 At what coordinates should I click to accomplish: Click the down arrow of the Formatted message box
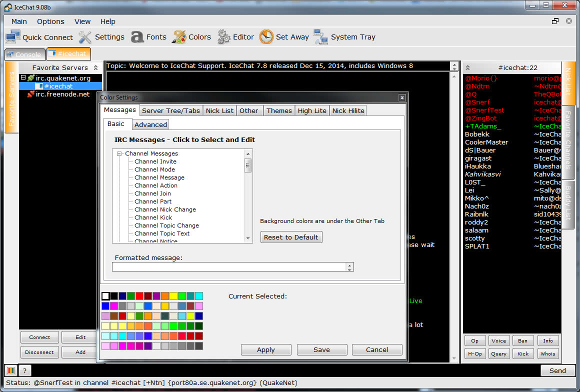click(349, 269)
